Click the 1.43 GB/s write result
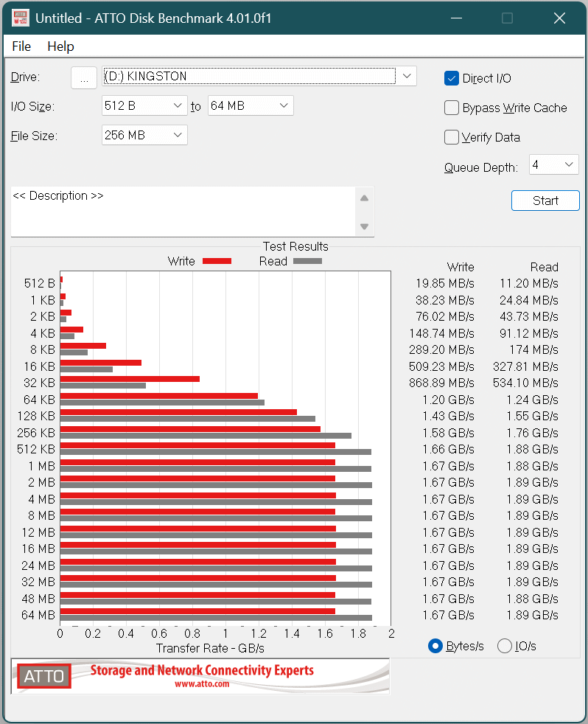 pos(449,417)
